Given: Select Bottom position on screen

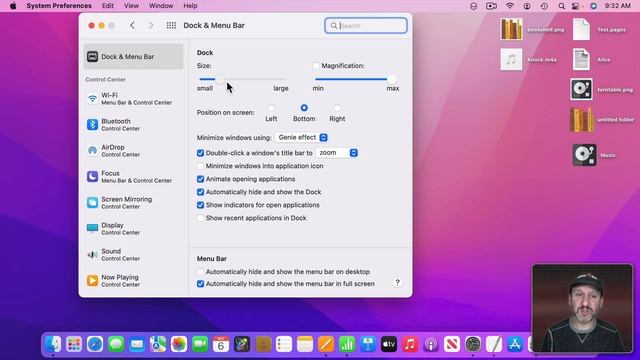Looking at the screenshot, I should 304,108.
